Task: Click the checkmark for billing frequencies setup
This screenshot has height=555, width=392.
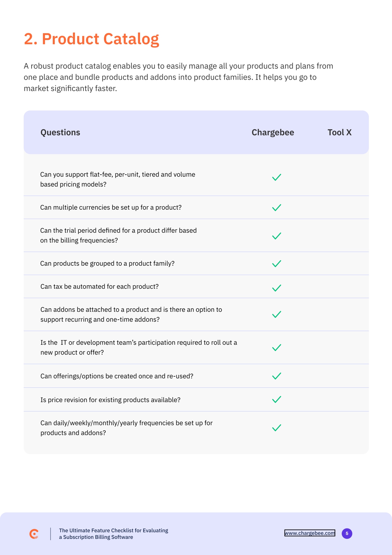Action: (x=277, y=428)
